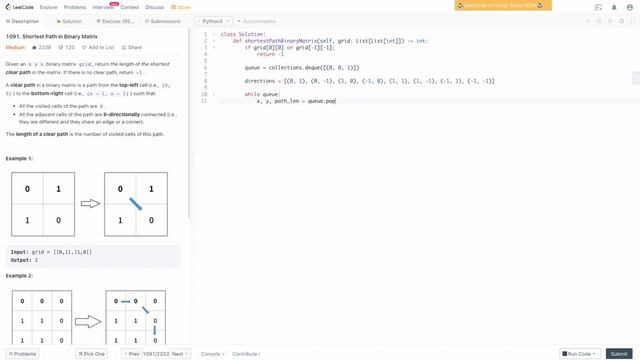640x360 pixels.
Task: Switch to the Submissions tab
Action: tap(163, 21)
